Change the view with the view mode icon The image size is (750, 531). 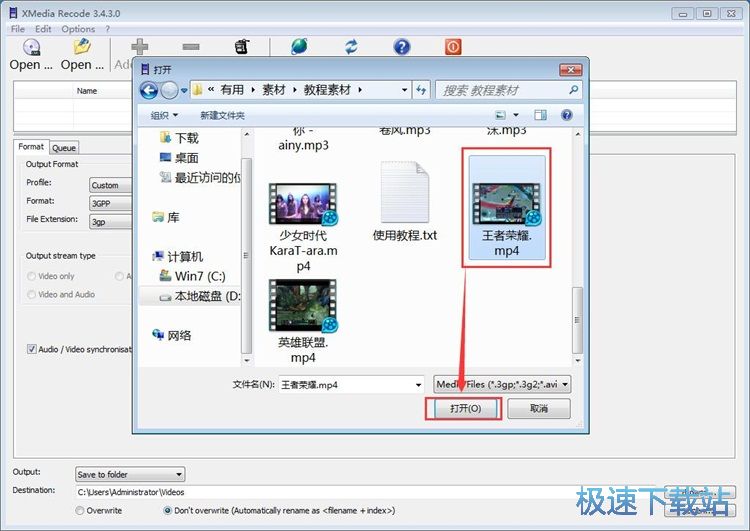(500, 115)
